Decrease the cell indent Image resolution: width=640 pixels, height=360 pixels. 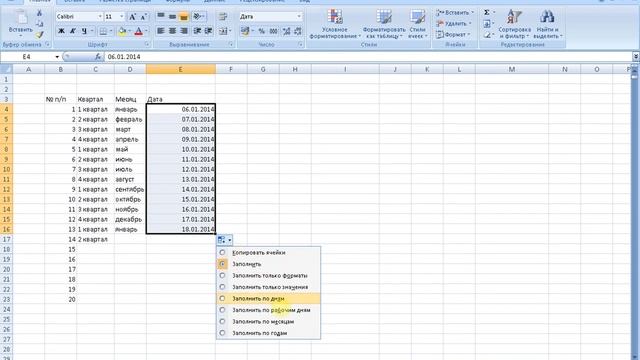[197, 31]
